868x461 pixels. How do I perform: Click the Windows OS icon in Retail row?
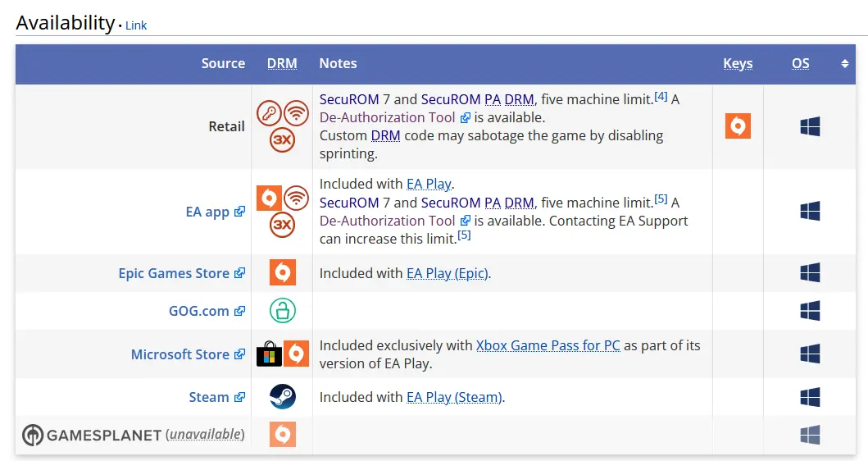click(x=810, y=126)
